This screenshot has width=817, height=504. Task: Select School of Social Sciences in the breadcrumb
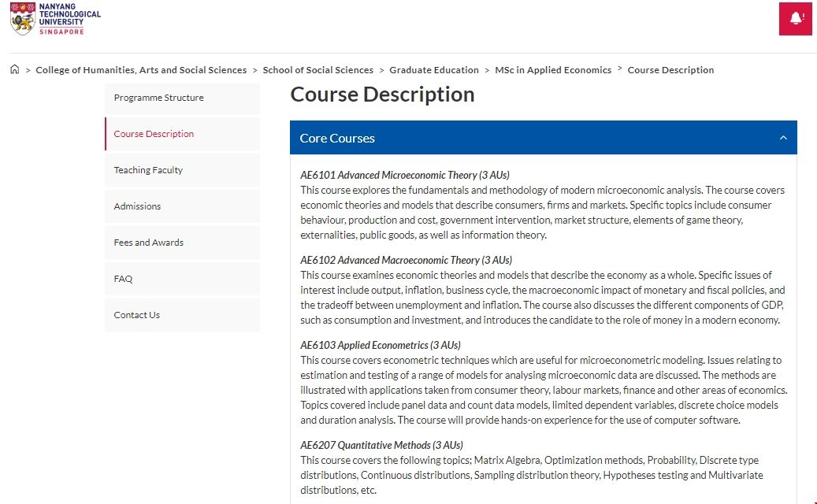(318, 69)
